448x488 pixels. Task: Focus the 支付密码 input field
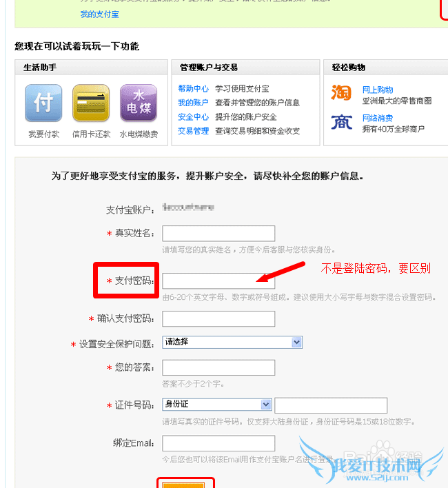(218, 281)
